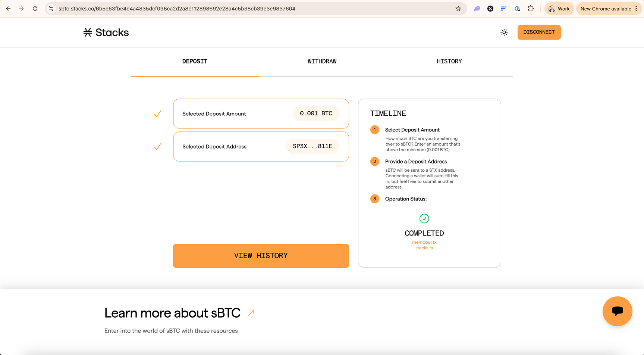644x355 pixels.
Task: Click the browser address bar URL
Action: (177, 9)
